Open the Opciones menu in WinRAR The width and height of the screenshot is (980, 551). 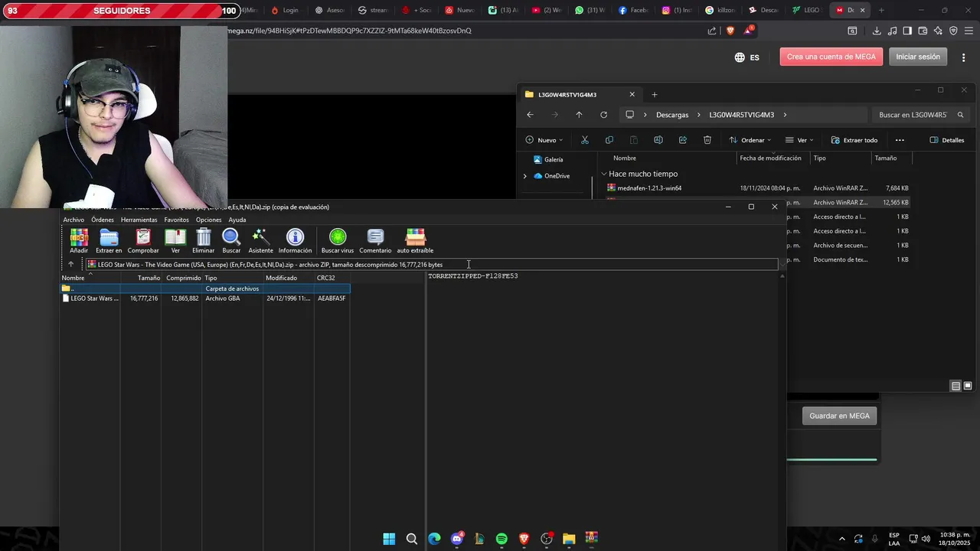[x=208, y=220]
